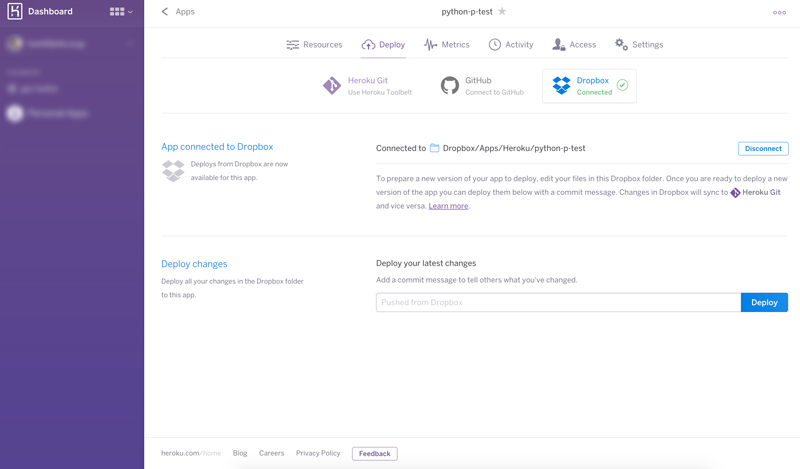Screen dimensions: 800x469
Task: Click the gray Dropbox icon under App connected
Action: [173, 170]
